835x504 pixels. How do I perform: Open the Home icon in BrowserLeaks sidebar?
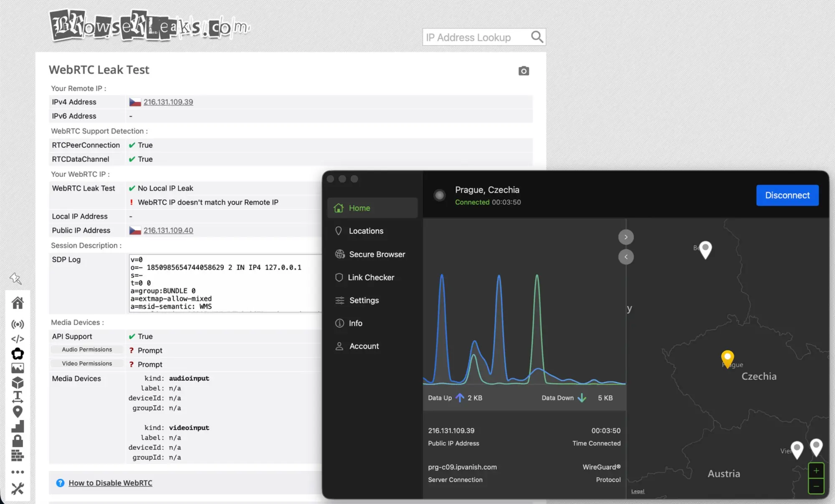click(x=18, y=303)
